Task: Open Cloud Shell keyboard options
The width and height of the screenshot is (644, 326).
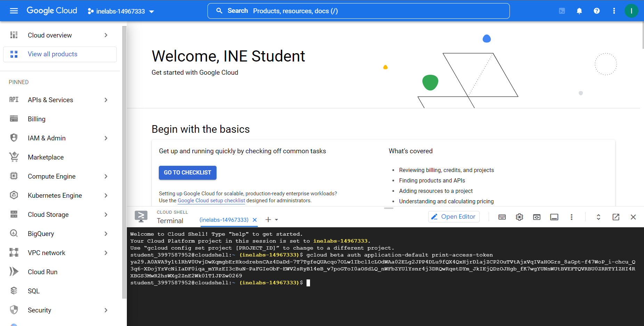Action: (502, 217)
